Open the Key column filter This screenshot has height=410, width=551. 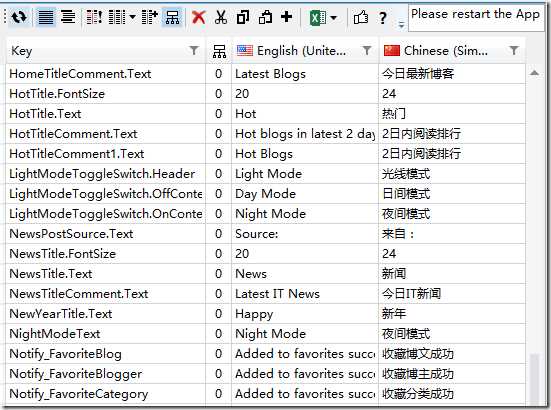194,51
